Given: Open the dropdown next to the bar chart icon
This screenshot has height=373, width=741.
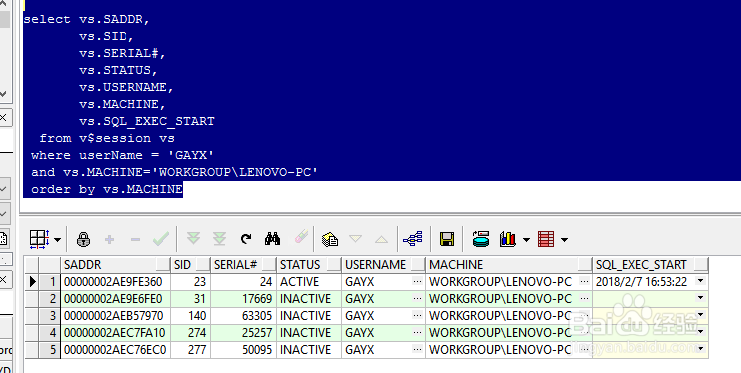Looking at the screenshot, I should 526,240.
